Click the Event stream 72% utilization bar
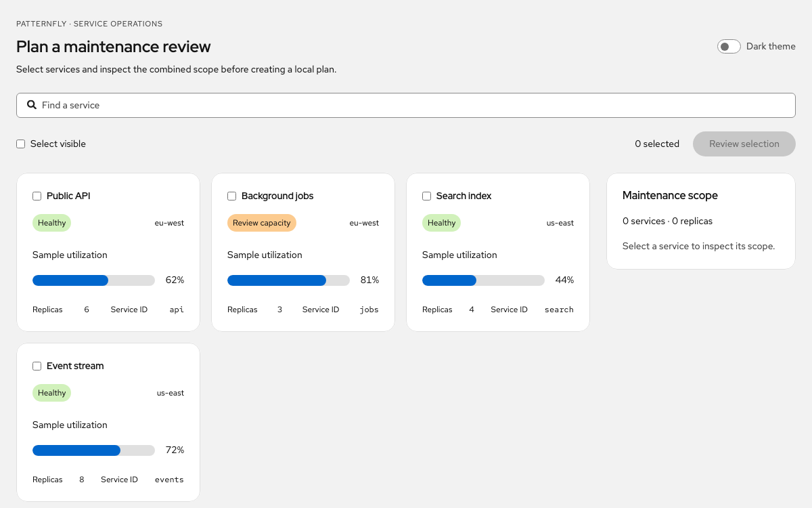Viewport: 812px width, 508px height. (x=93, y=450)
